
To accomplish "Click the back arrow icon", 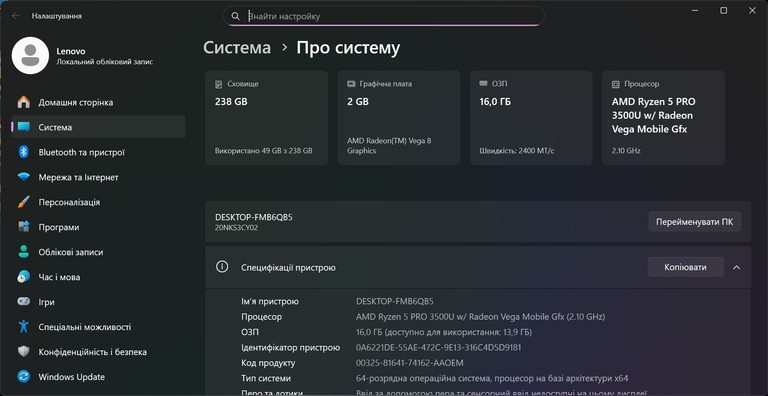I will pos(16,16).
